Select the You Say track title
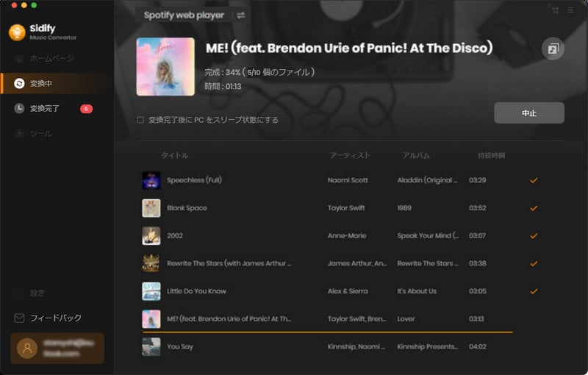 click(x=180, y=347)
